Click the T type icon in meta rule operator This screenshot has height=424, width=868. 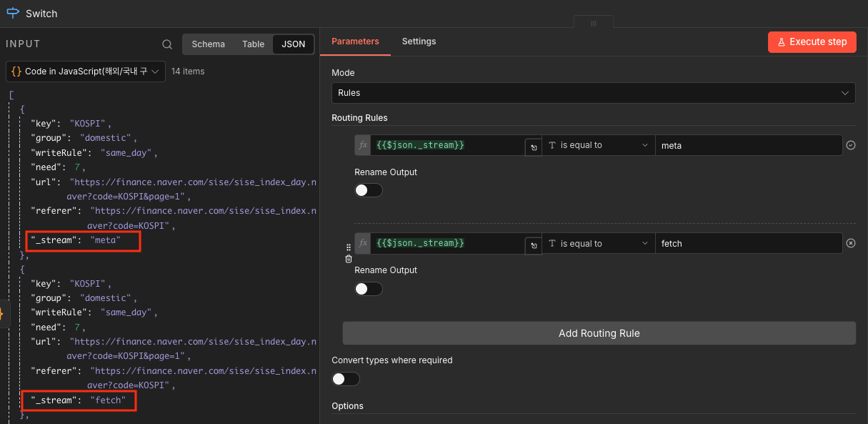pos(552,145)
